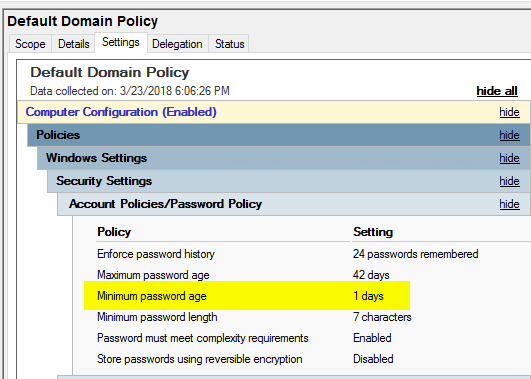The height and width of the screenshot is (379, 531).
Task: Select the report title 'Default Domain Policy'
Action: click(110, 72)
